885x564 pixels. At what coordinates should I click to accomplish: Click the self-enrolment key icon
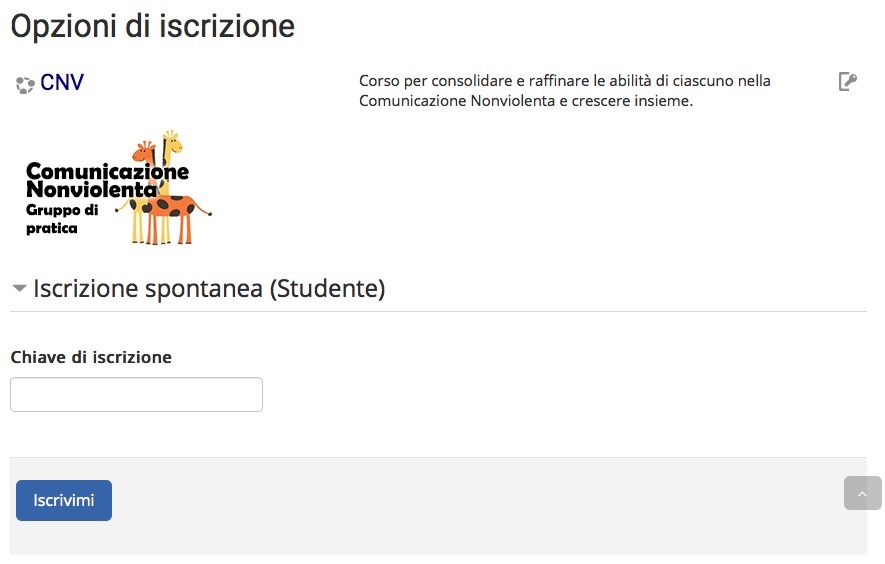848,82
